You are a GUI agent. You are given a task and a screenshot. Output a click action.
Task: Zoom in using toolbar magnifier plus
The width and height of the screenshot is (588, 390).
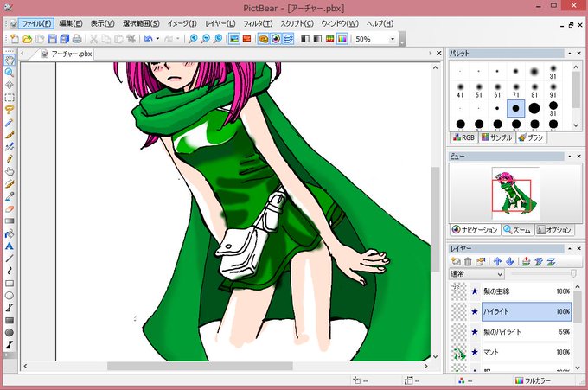(193, 39)
